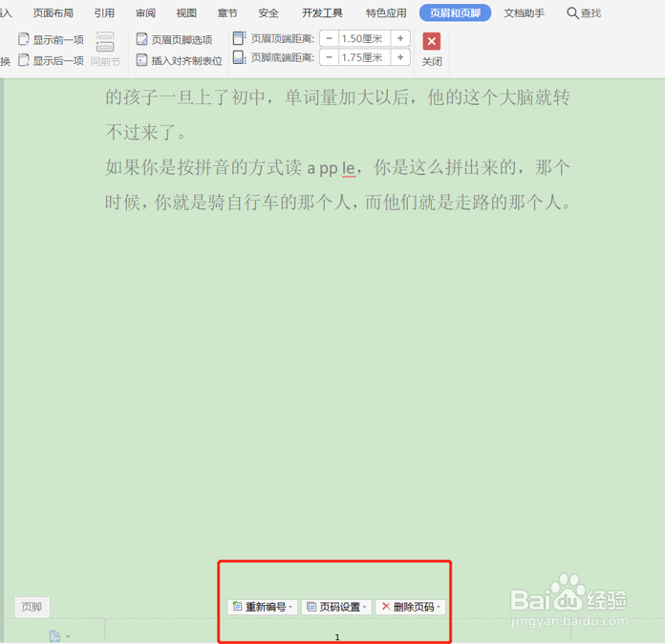665x644 pixels.
Task: Open the 文档助手 tab
Action: click(x=524, y=13)
